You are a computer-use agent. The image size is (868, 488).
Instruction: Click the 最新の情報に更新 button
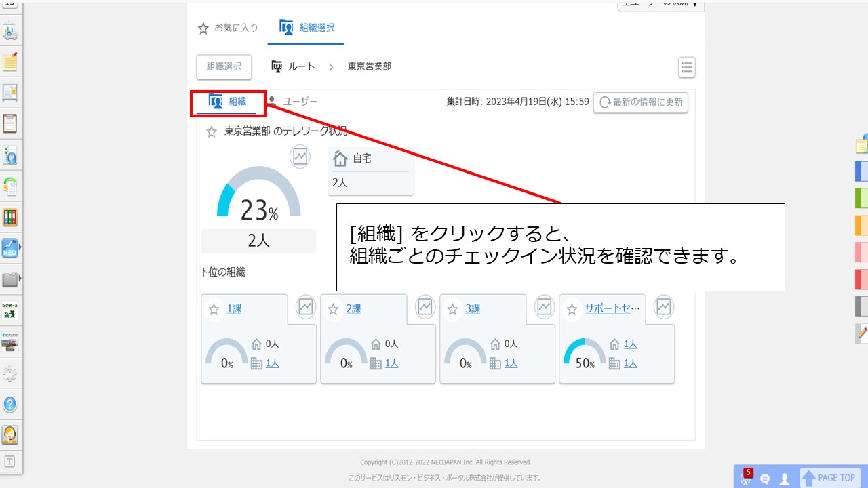point(641,102)
